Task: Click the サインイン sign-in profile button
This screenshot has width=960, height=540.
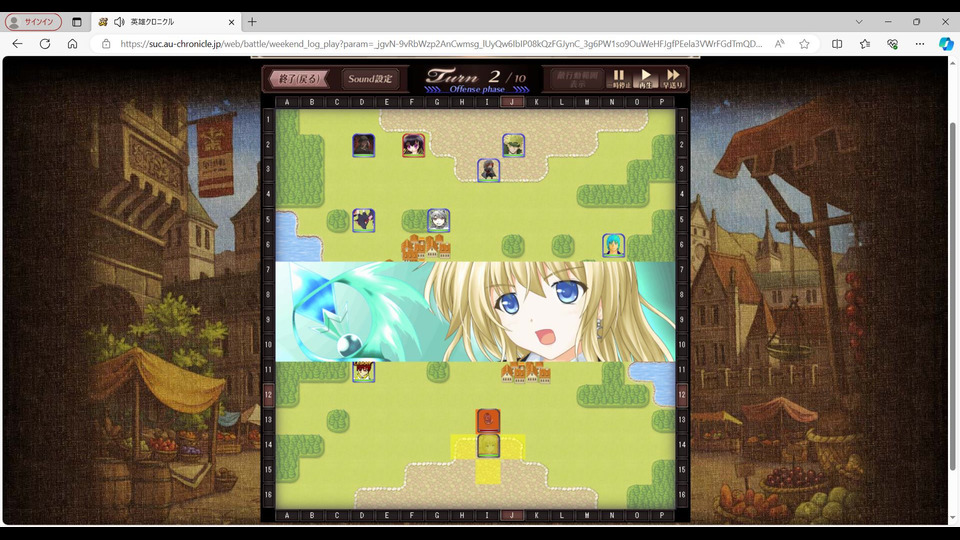Action: tap(33, 22)
